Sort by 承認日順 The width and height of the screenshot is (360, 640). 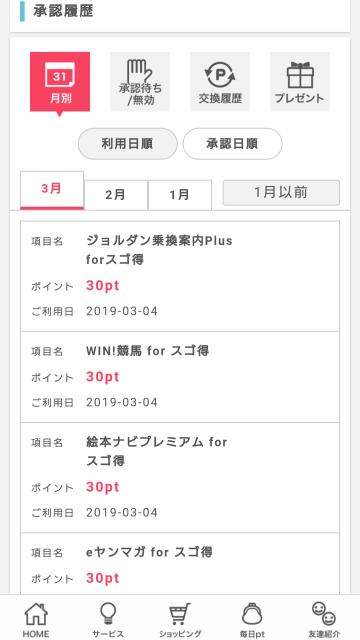tap(233, 144)
